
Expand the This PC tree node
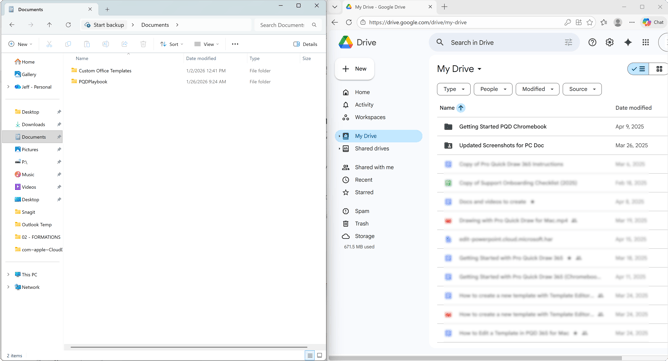tap(8, 274)
